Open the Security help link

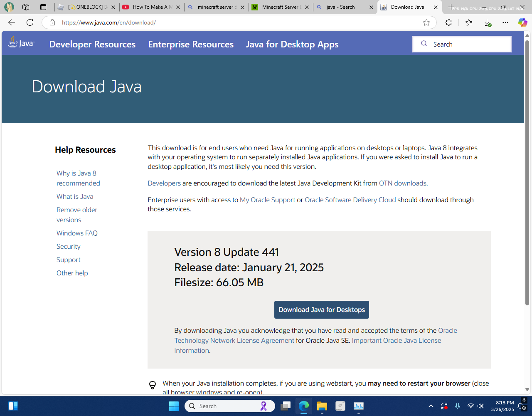click(x=69, y=246)
